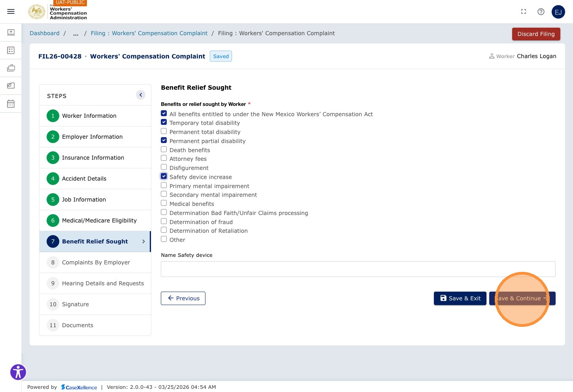The height and width of the screenshot is (392, 573).
Task: Click the Previous button
Action: tap(183, 298)
